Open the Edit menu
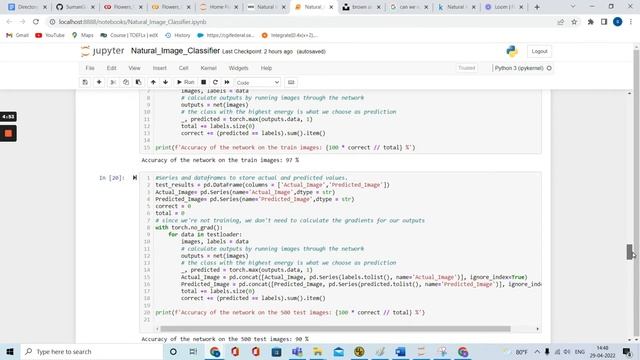Screen dimensions: 640x360 coord(111,68)
